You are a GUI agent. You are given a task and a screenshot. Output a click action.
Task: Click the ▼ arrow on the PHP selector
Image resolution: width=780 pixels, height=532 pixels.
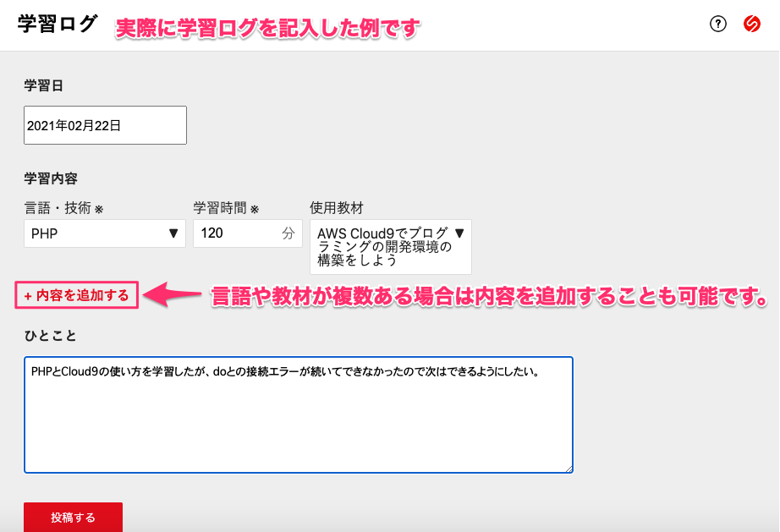coord(174,233)
